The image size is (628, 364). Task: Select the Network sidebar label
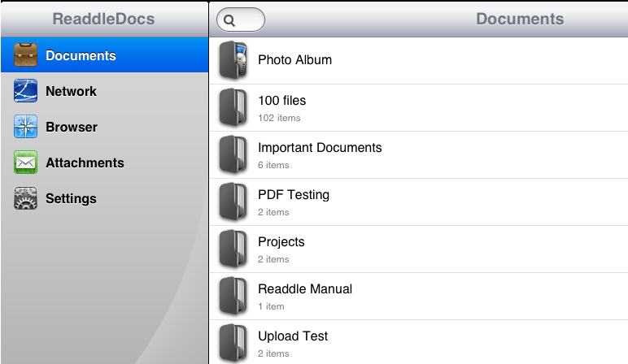(x=71, y=91)
